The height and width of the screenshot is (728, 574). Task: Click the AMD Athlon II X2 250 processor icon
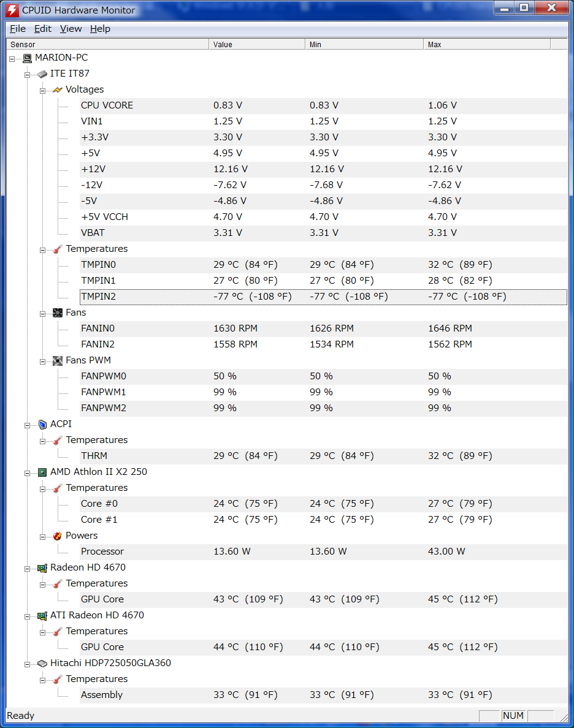click(x=42, y=472)
